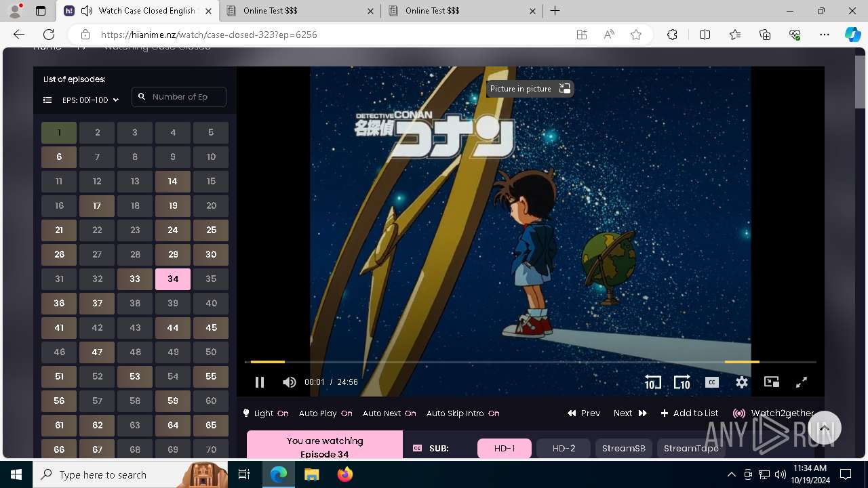This screenshot has height=488, width=868.
Task: Select episode 14 in the list
Action: (173, 182)
